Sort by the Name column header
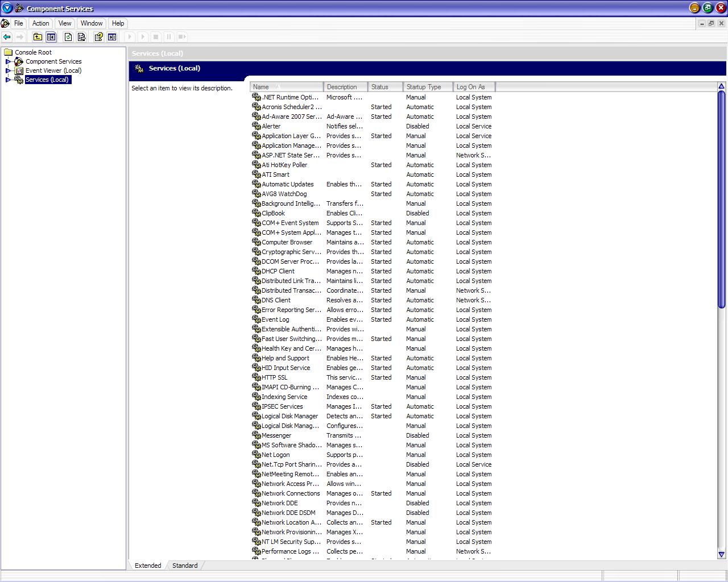This screenshot has width=728, height=582. pyautogui.click(x=287, y=87)
